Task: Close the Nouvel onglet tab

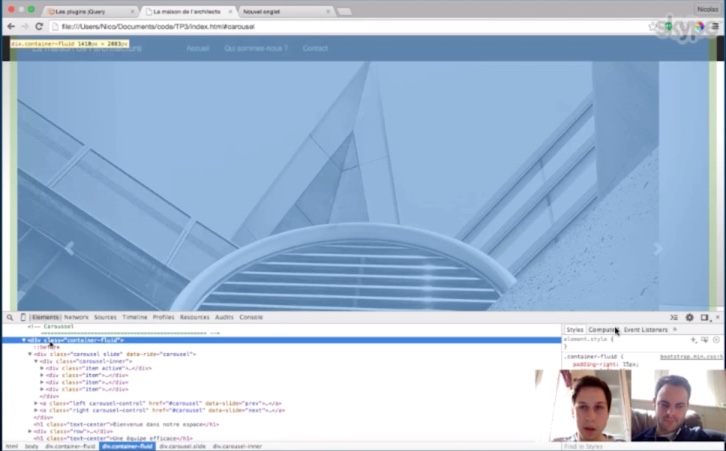Action: click(328, 12)
